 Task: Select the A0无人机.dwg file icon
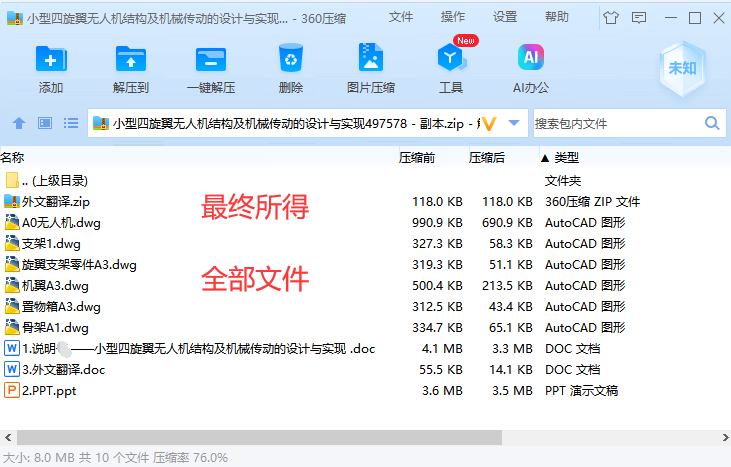(x=12, y=222)
